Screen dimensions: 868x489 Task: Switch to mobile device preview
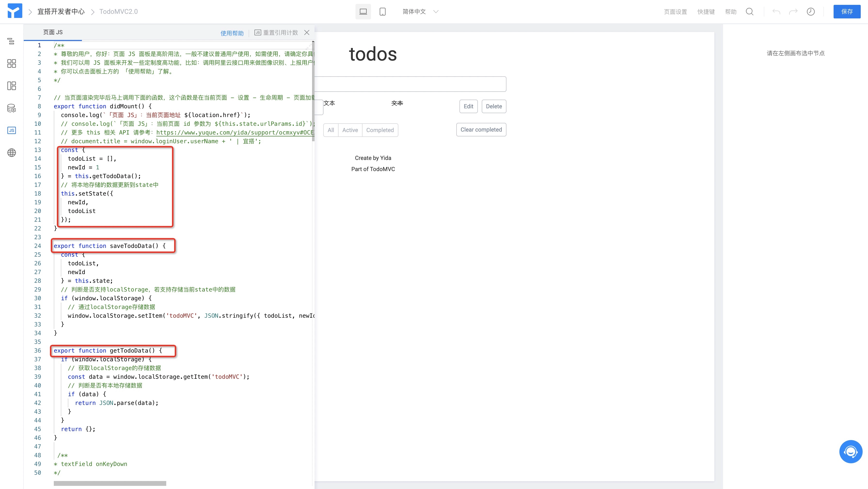382,11
